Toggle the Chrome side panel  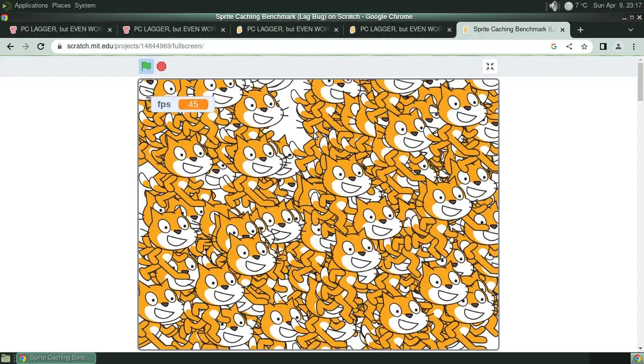[603, 46]
